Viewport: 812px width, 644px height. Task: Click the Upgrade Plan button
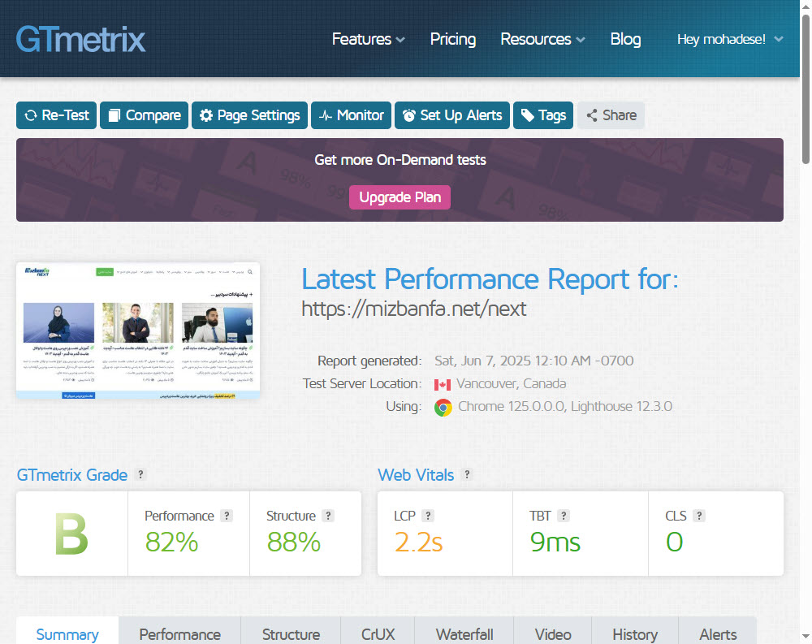coord(400,197)
